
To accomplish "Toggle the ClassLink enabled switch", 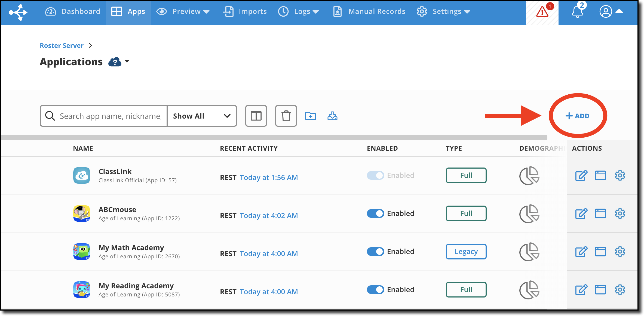I will pyautogui.click(x=375, y=175).
